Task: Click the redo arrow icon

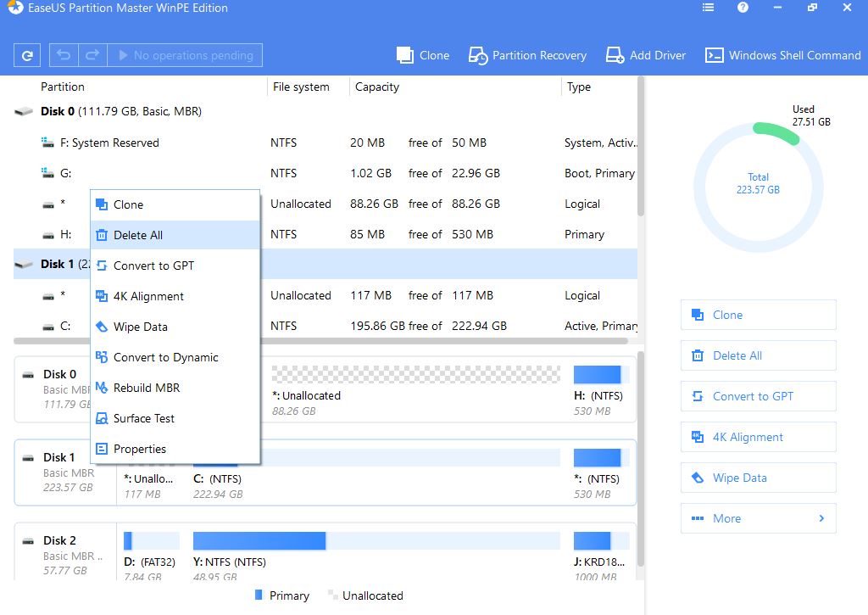Action: (92, 56)
